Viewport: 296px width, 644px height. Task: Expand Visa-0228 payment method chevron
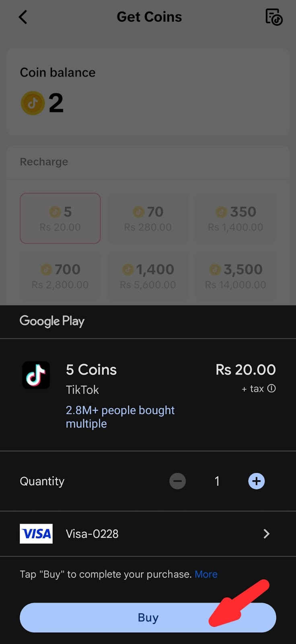[x=266, y=534]
